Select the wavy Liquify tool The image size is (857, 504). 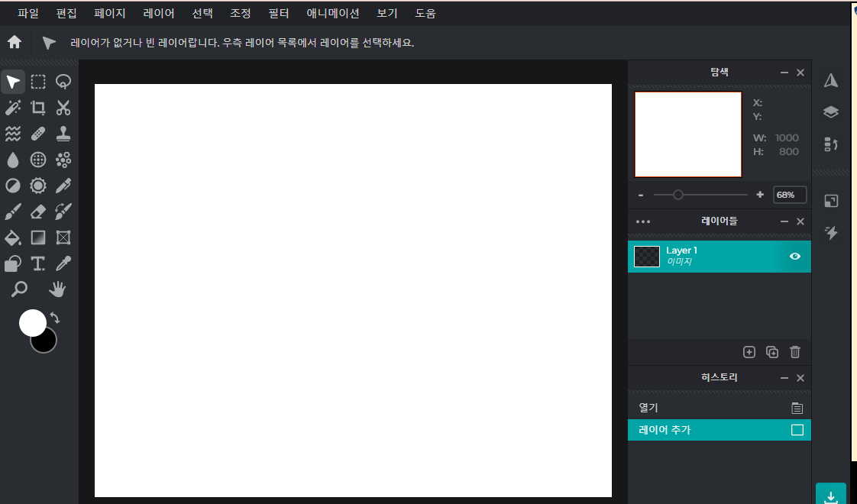pyautogui.click(x=12, y=134)
